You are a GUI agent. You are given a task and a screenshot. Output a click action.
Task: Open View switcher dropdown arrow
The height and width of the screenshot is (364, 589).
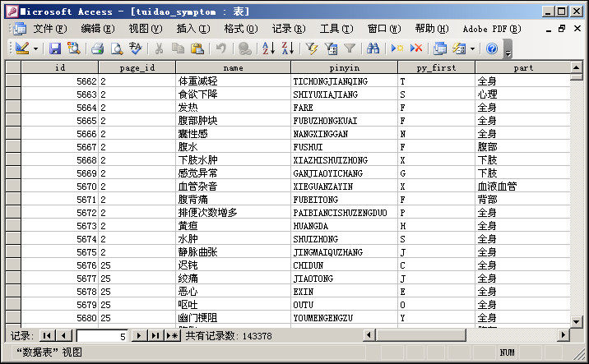[x=35, y=48]
